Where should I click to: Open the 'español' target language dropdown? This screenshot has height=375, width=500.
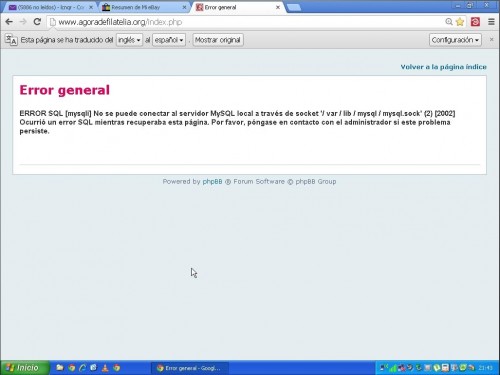click(169, 40)
